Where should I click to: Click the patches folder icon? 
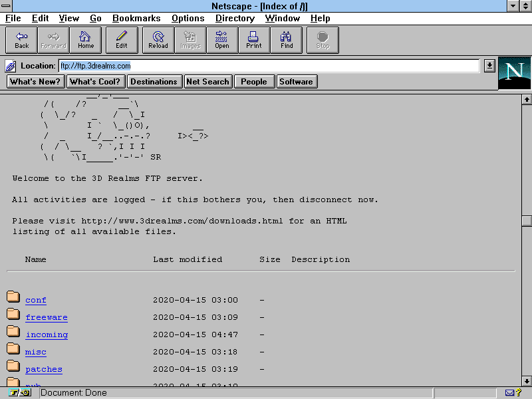point(13,366)
